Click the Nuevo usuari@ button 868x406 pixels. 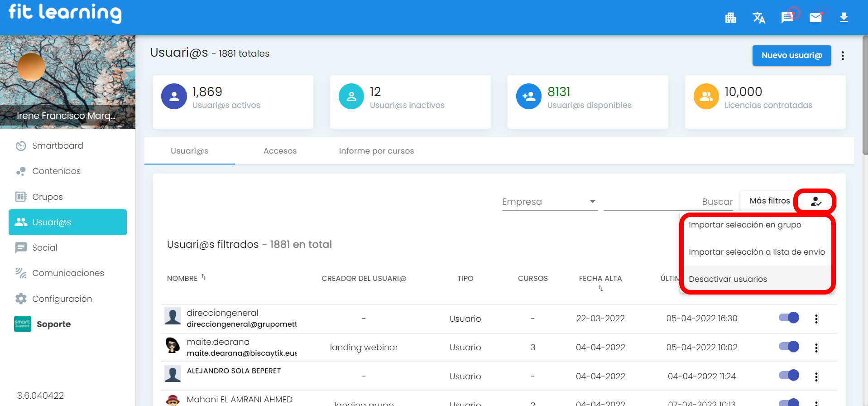[791, 55]
